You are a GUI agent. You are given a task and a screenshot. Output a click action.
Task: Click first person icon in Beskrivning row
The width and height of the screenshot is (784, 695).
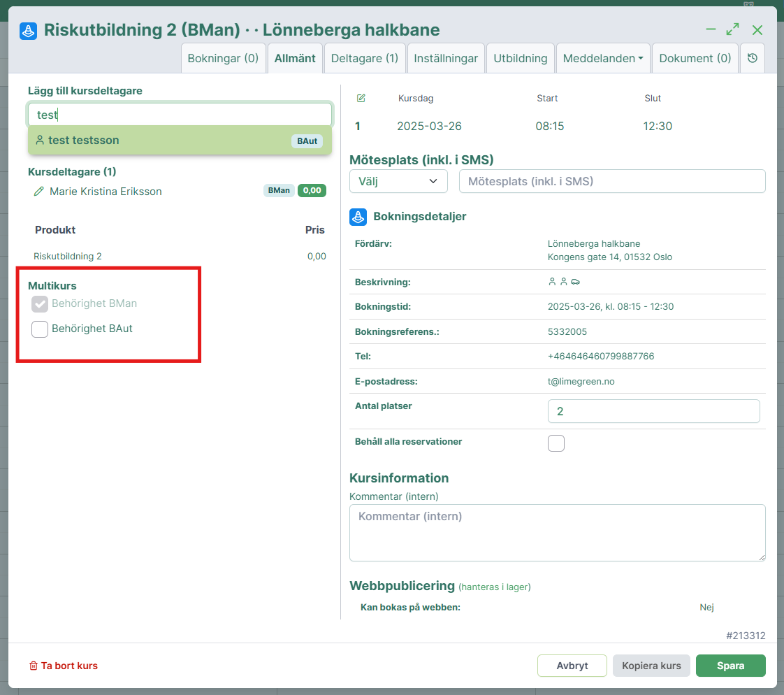[552, 282]
